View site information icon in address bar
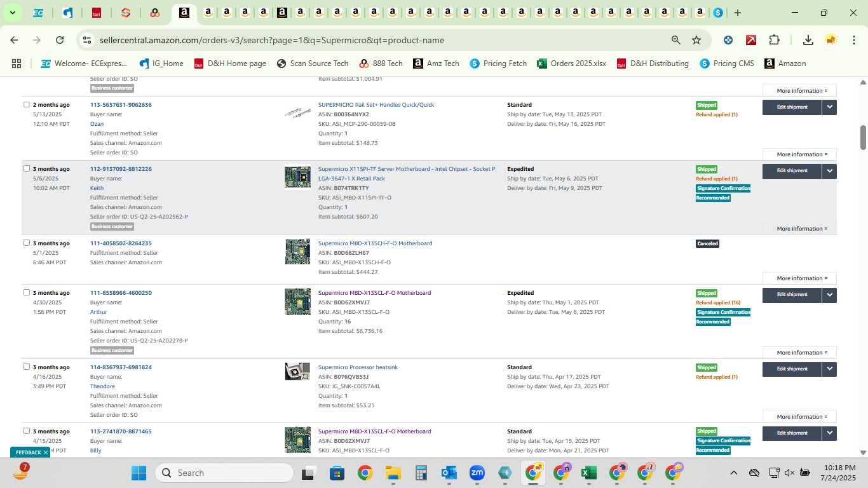The image size is (868, 488). (x=87, y=40)
